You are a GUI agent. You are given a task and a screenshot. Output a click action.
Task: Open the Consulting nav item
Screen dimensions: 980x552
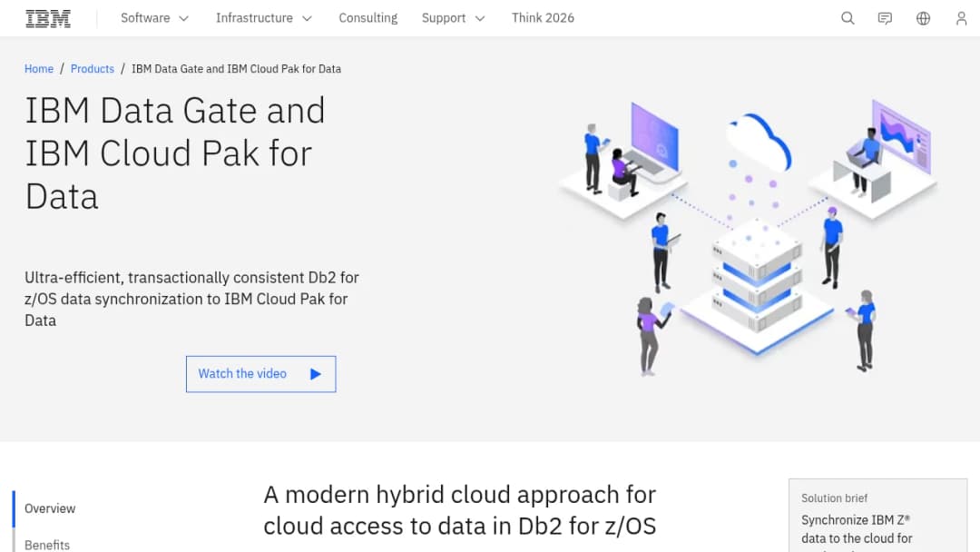[x=368, y=18]
